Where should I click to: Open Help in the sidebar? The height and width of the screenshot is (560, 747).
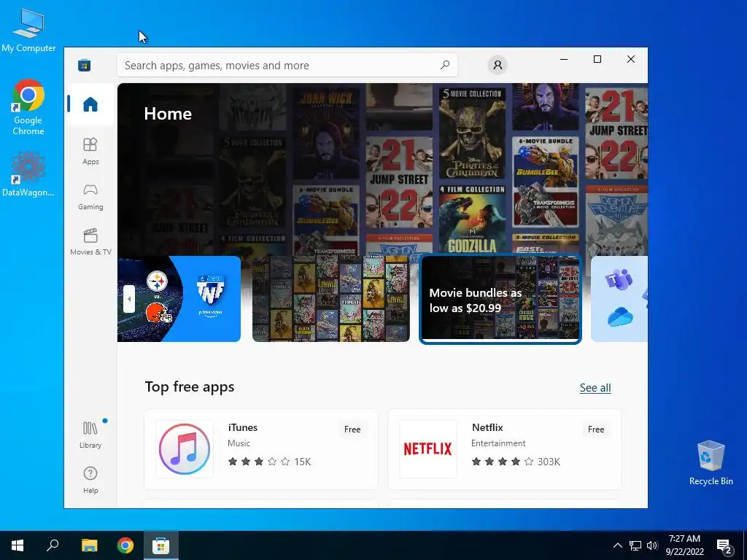click(x=90, y=480)
